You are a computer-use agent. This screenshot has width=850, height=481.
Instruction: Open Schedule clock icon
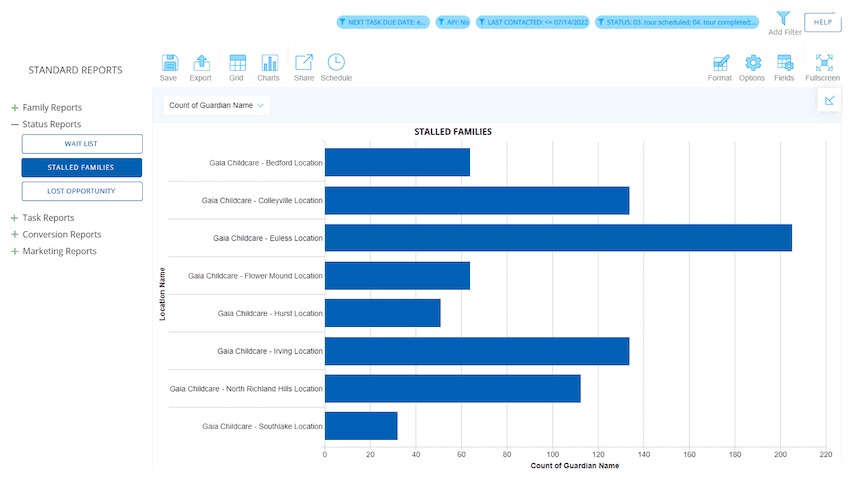click(336, 62)
